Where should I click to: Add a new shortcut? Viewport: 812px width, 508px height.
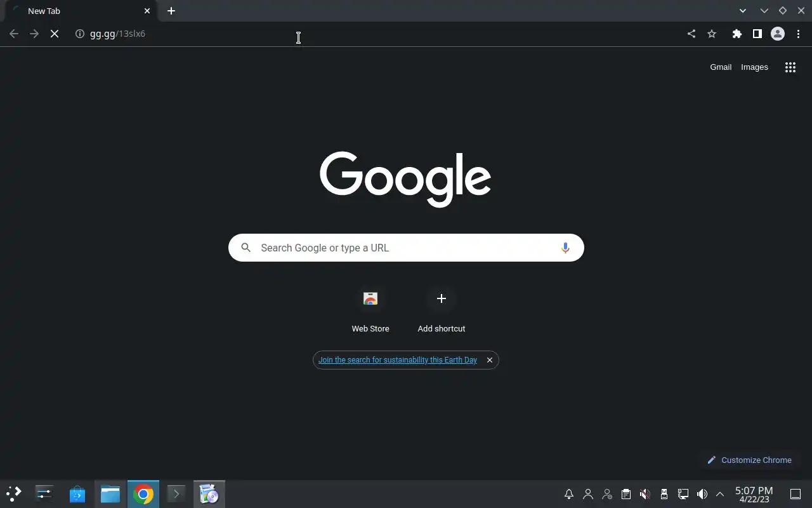[x=442, y=310]
